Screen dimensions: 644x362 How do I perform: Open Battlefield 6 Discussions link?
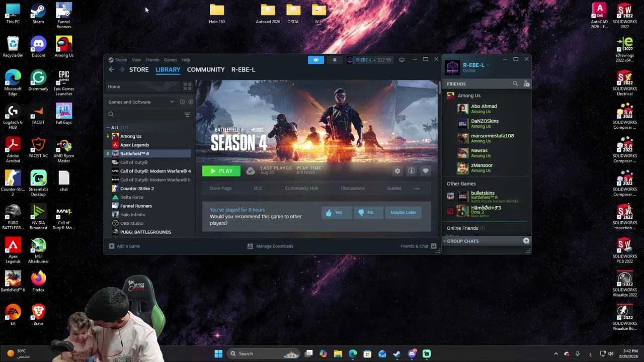(x=353, y=189)
